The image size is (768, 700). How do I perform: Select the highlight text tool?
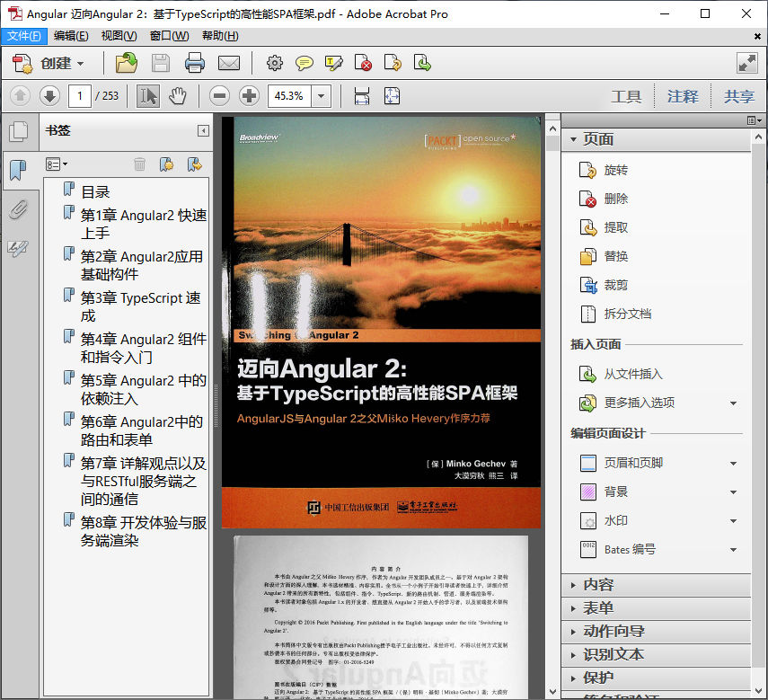point(333,63)
